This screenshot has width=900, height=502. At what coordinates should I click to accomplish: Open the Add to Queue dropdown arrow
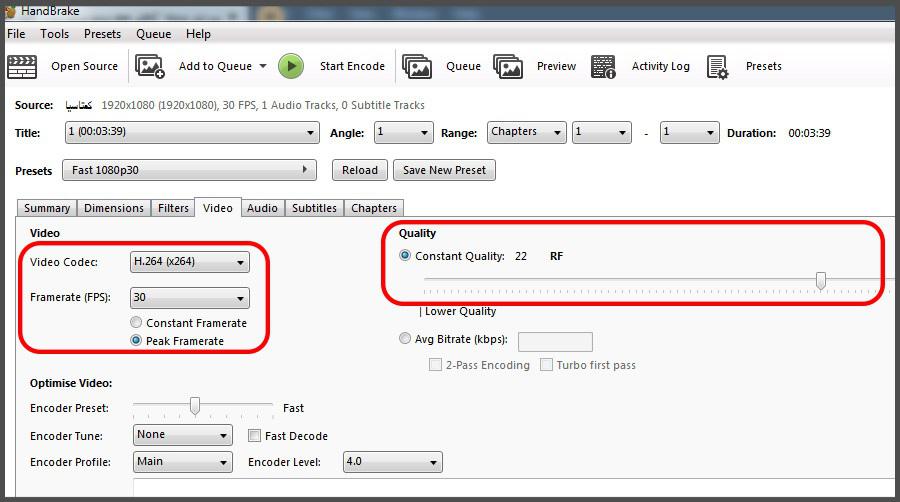(263, 66)
